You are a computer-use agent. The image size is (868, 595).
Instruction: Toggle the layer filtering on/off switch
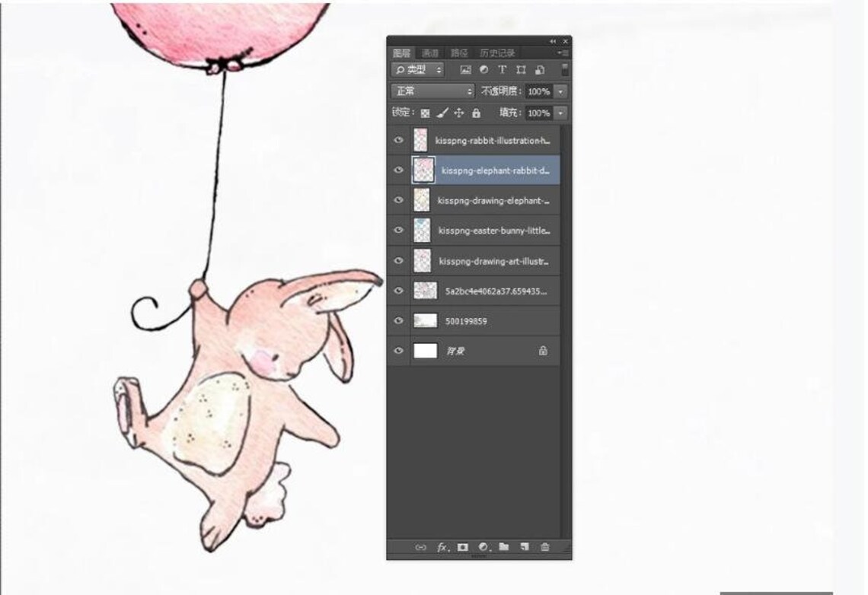click(x=565, y=70)
